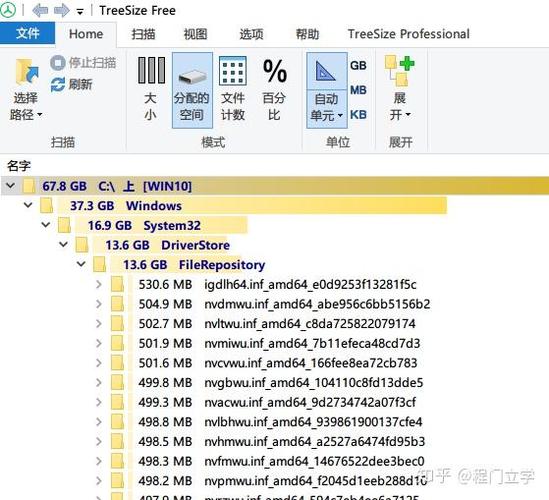Click folder icon of DriverStore row
The width and height of the screenshot is (549, 500).
click(x=82, y=244)
